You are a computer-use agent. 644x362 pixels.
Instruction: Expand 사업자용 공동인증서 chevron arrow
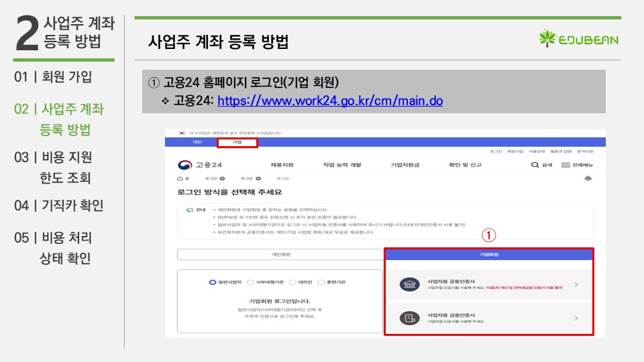click(576, 285)
